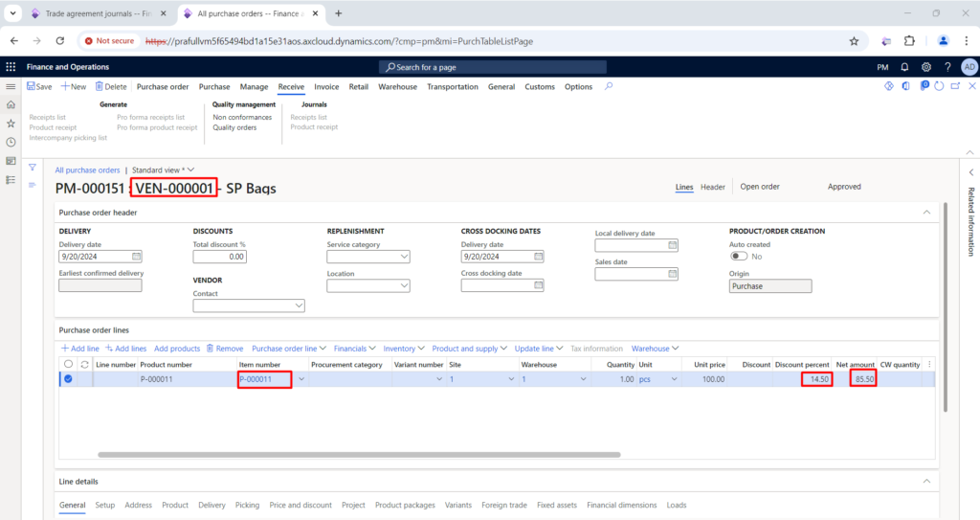Click the Delete button
The width and height of the screenshot is (980, 520).
click(x=111, y=87)
